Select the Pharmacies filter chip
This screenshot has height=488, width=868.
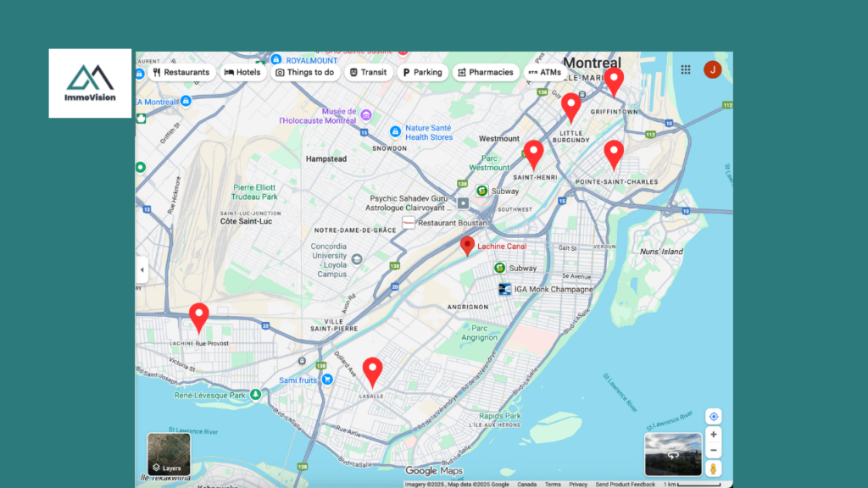pyautogui.click(x=486, y=73)
